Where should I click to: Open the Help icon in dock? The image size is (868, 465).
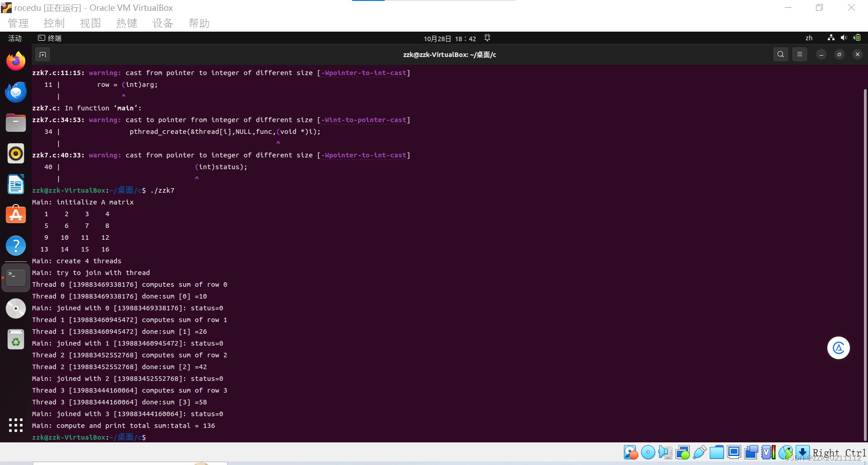tap(16, 246)
